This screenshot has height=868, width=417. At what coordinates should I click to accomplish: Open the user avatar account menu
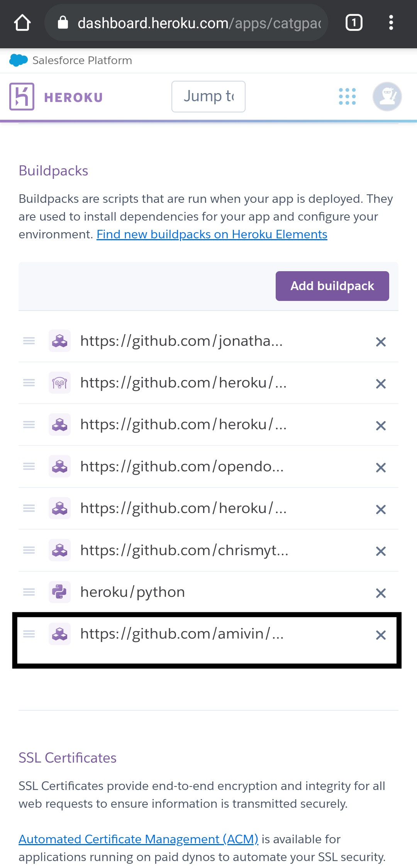click(x=387, y=97)
